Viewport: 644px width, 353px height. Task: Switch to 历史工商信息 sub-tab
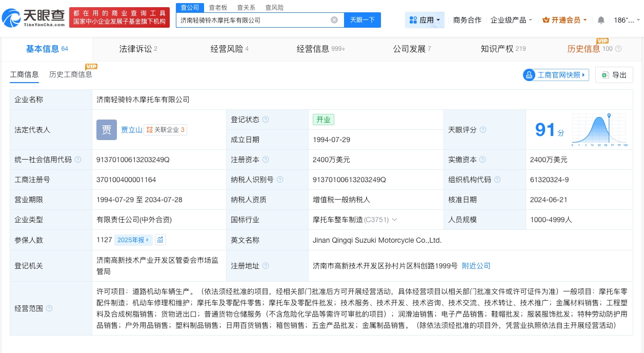click(71, 75)
